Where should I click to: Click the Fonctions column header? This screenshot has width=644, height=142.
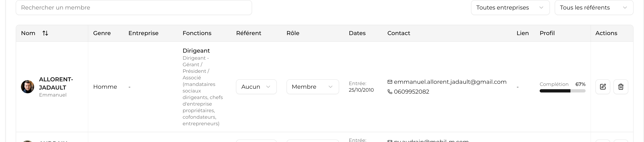pos(197,33)
